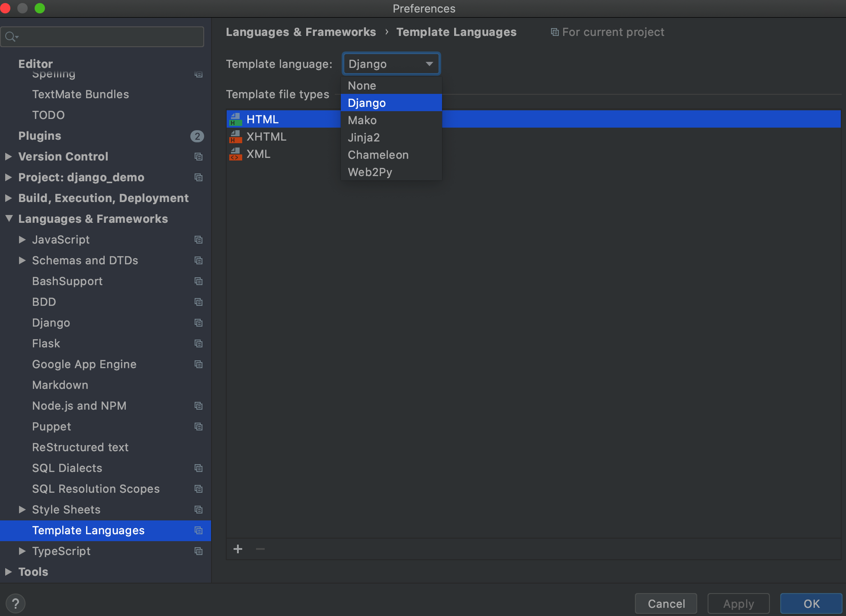Open the Flask settings page
The height and width of the screenshot is (616, 846).
[46, 343]
